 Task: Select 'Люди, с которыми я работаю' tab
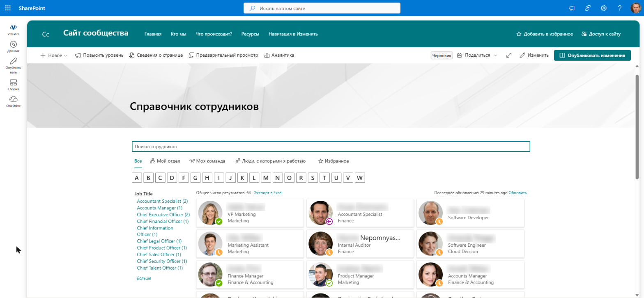pos(270,161)
